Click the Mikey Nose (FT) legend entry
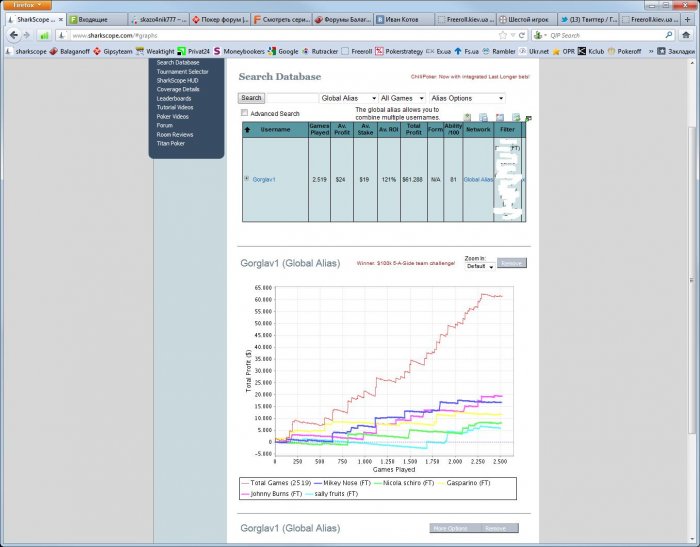Viewport: 700px width, 547px height. tap(342, 483)
